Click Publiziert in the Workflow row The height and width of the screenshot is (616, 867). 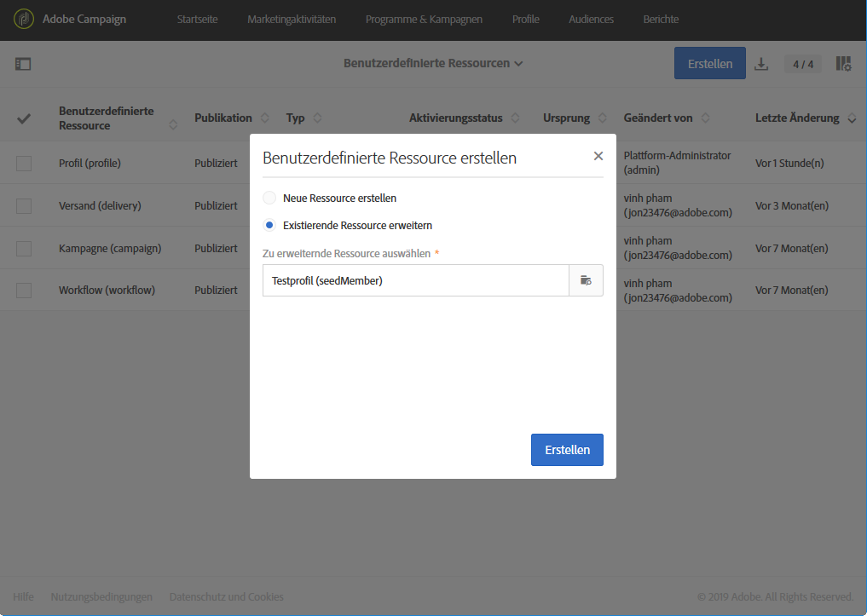[x=216, y=290]
